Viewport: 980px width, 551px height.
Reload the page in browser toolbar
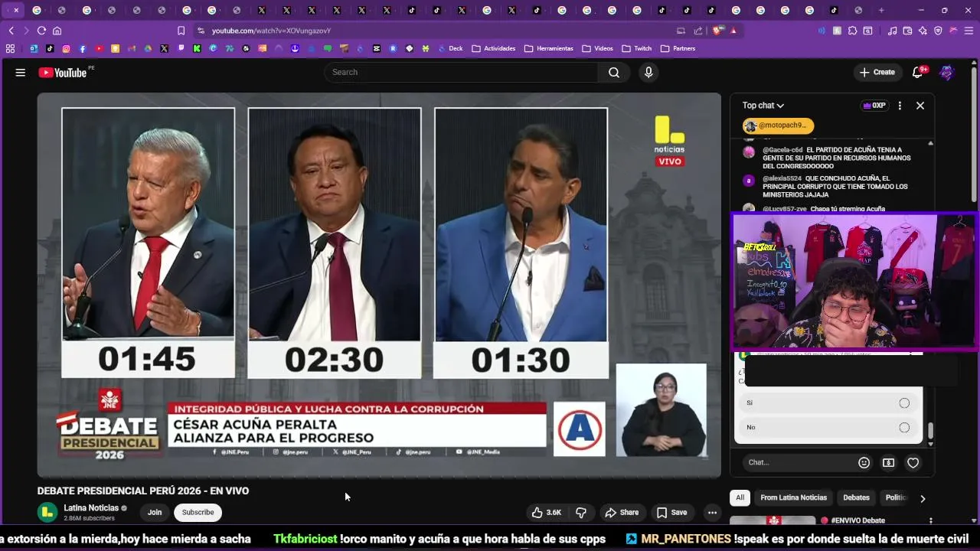pos(41,31)
